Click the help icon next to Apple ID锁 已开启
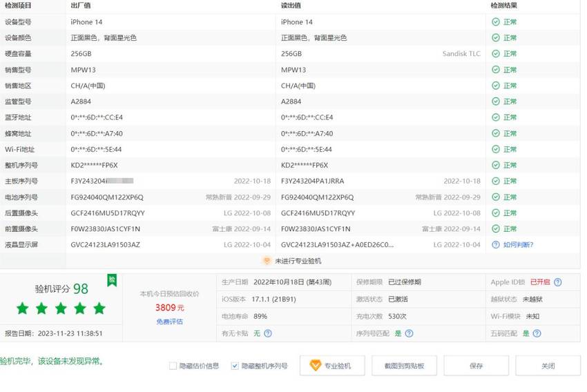Image resolution: width=587 pixels, height=392 pixels. [x=558, y=282]
